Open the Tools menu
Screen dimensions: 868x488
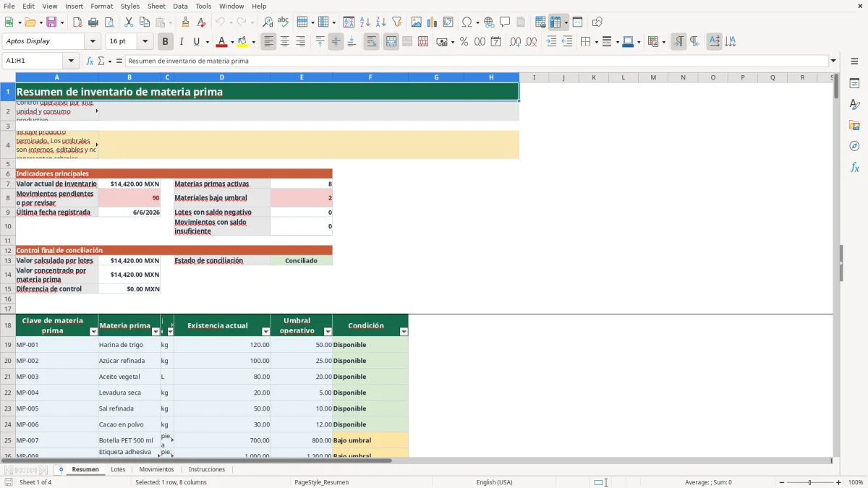pyautogui.click(x=203, y=6)
